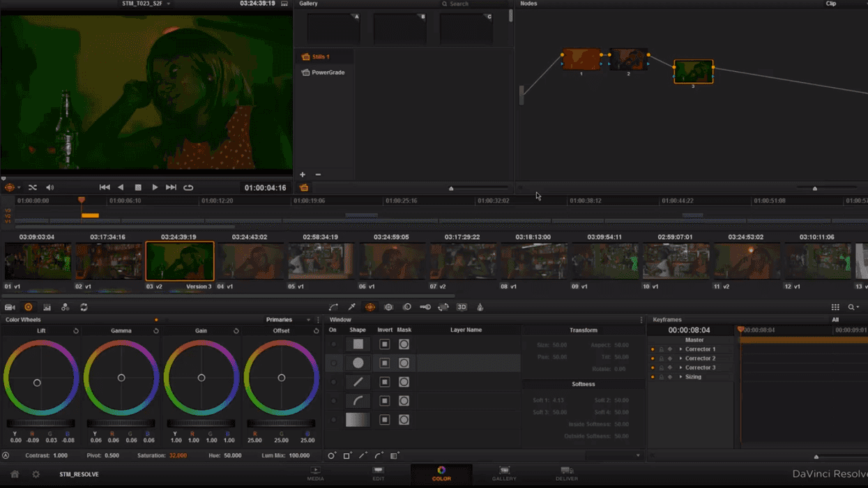Toggle Mask for the circle window
The image size is (868, 488).
point(404,363)
